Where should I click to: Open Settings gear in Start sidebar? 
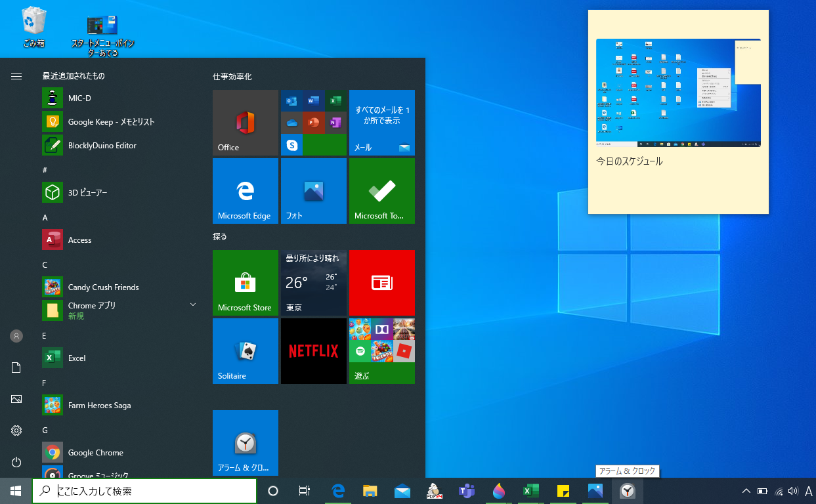click(x=16, y=430)
